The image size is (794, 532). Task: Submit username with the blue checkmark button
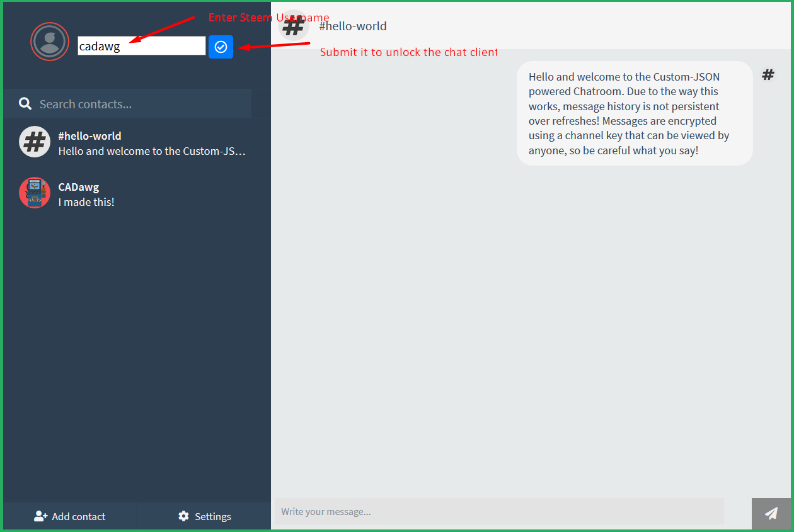[x=221, y=47]
